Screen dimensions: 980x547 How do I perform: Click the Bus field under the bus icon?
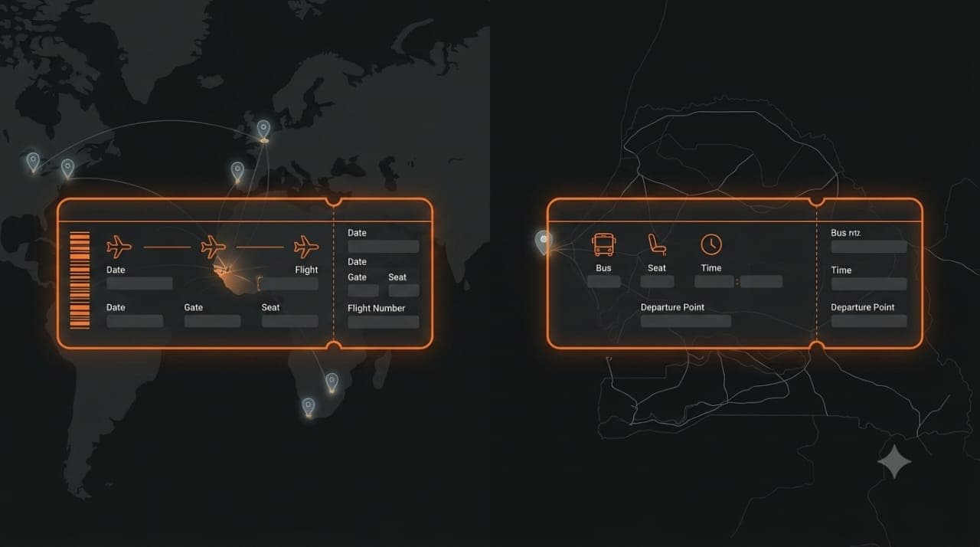pos(603,281)
